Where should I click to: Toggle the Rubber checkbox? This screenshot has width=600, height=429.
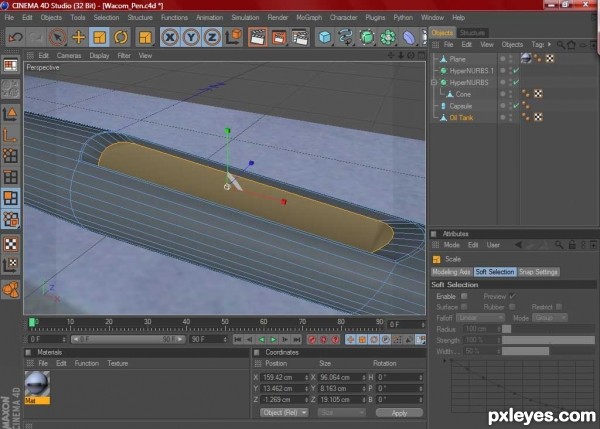pos(512,307)
